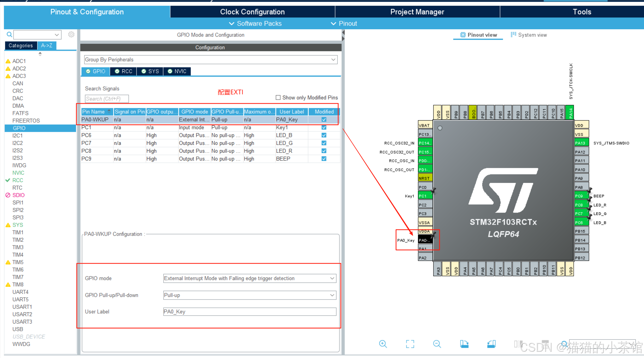Open the category search combo box arrow
Viewport: 644px width, 358px height.
57,34
